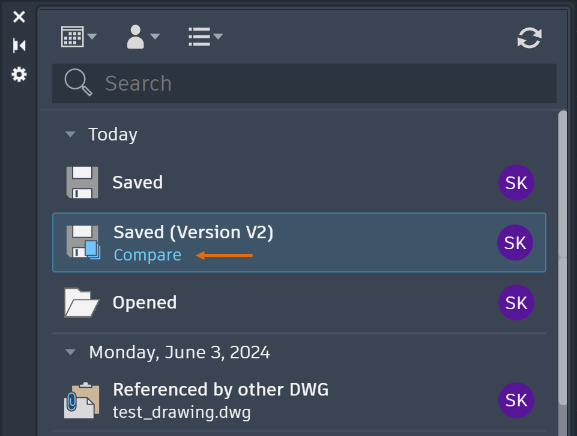
Task: Refresh the activity insights list
Action: pyautogui.click(x=529, y=38)
